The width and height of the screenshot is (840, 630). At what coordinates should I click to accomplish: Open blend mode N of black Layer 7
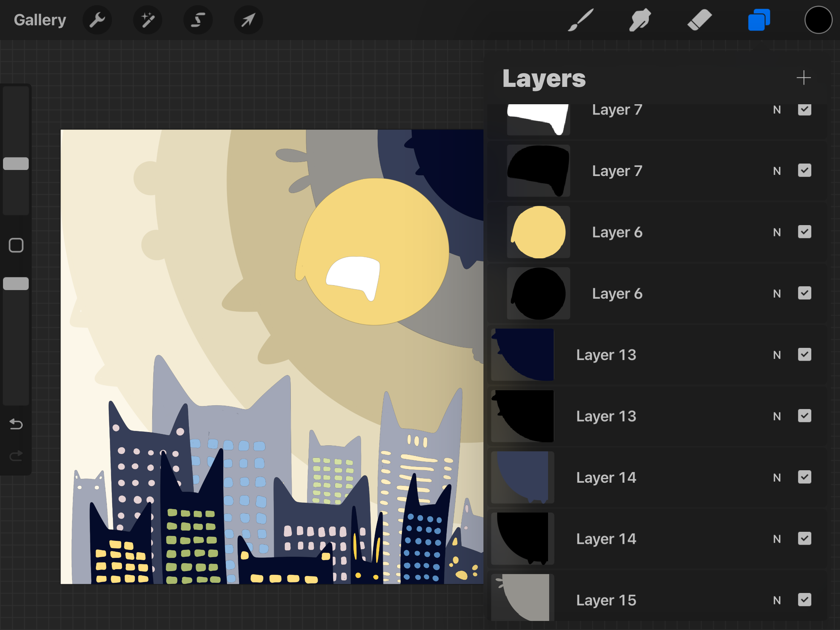pyautogui.click(x=777, y=171)
